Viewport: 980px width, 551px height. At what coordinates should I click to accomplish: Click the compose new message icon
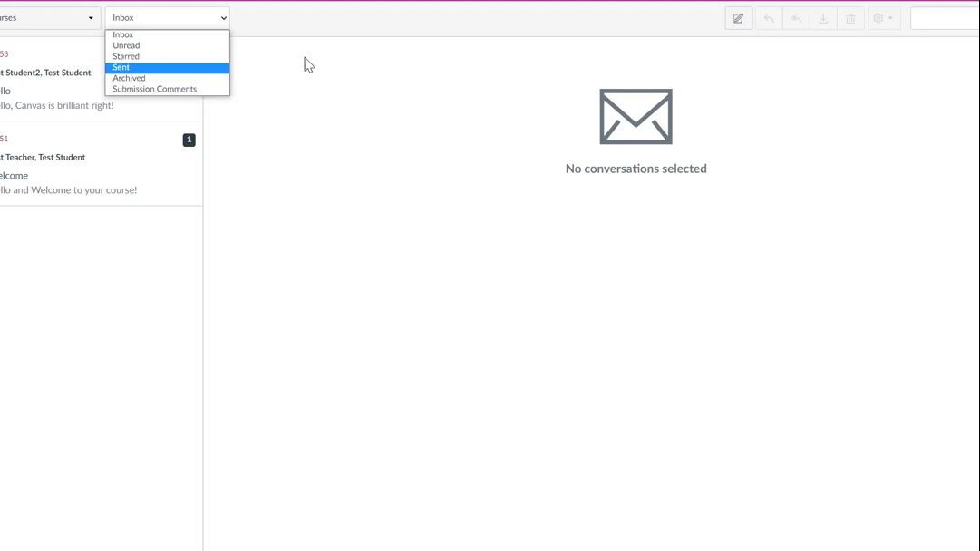click(738, 18)
